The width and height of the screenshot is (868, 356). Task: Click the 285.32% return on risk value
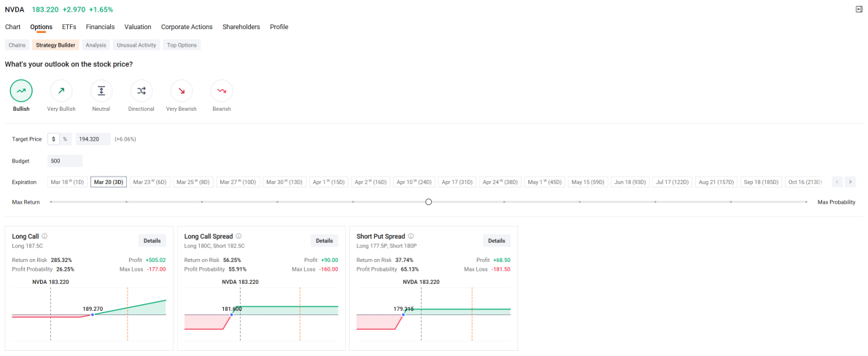[x=61, y=260]
